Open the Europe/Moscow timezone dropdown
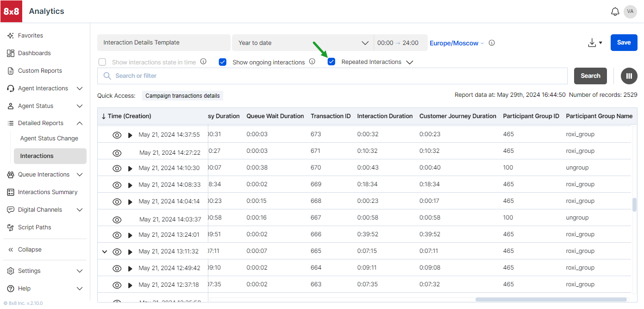This screenshot has height=309, width=644. click(457, 43)
